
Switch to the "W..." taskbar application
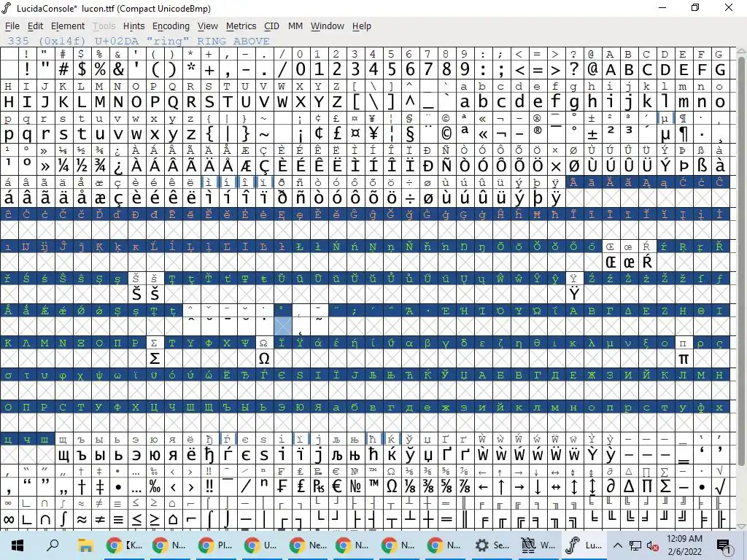(538, 545)
